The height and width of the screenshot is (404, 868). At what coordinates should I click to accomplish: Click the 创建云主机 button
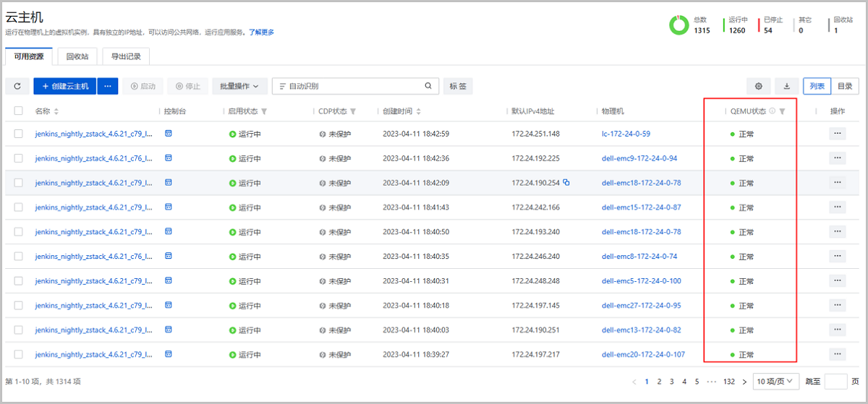tap(65, 86)
